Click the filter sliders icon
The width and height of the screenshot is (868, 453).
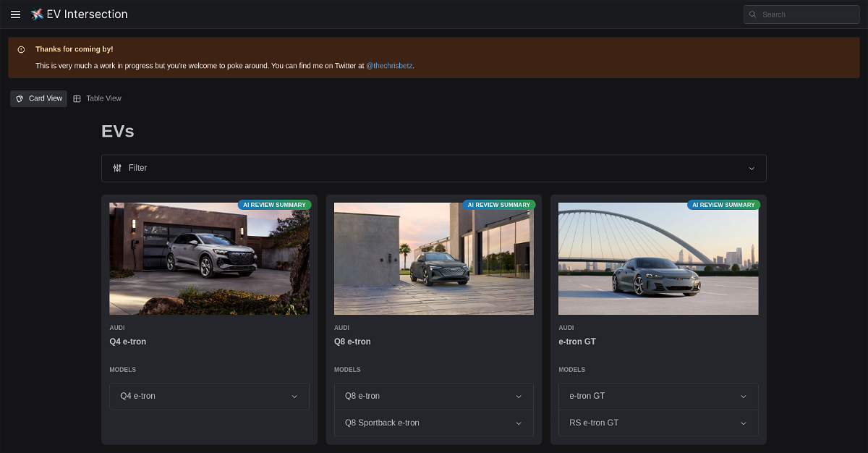pos(117,168)
